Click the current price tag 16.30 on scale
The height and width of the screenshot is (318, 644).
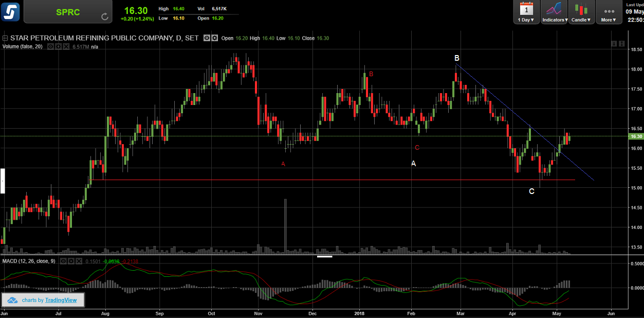[636, 136]
